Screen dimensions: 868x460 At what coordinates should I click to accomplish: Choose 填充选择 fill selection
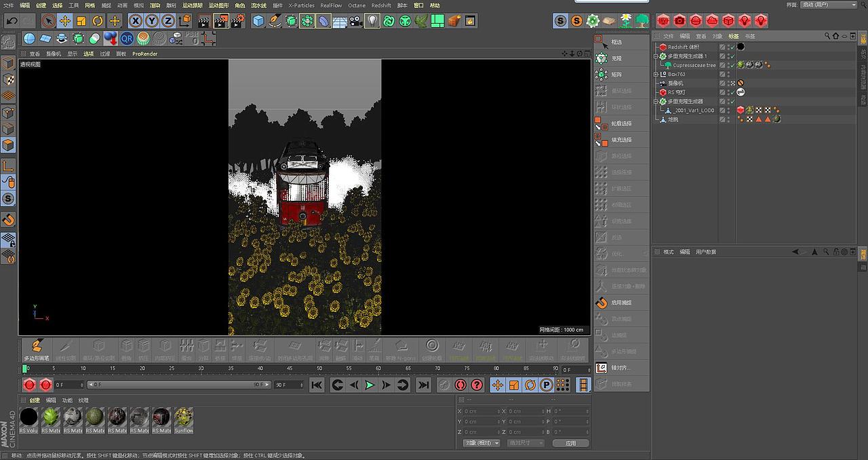(x=622, y=140)
